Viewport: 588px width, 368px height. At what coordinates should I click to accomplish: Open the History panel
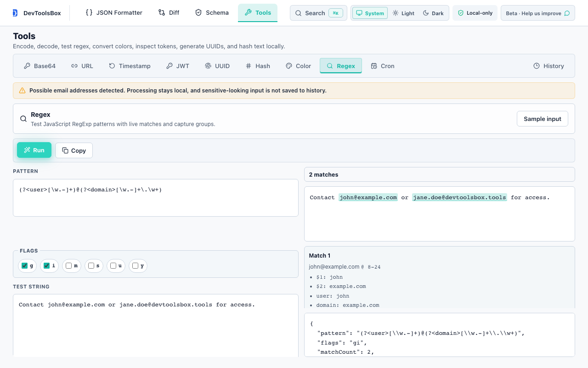tap(548, 66)
